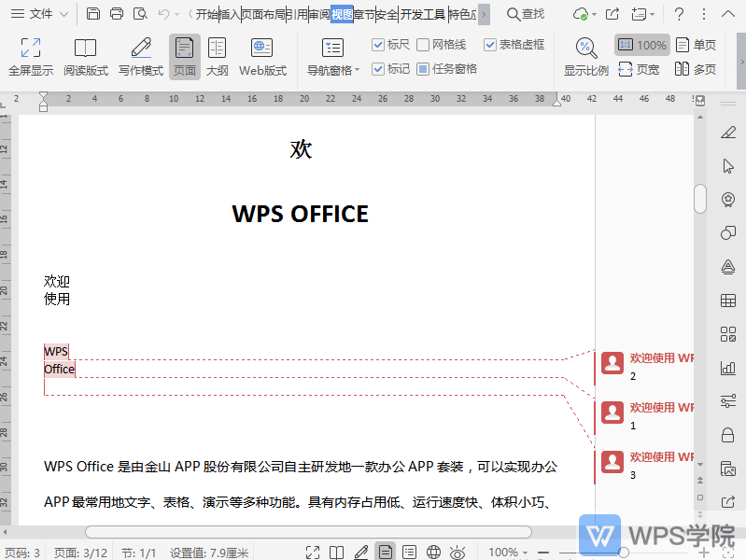This screenshot has width=746, height=560.
Task: Select the Page view (页面) button
Action: point(185,57)
